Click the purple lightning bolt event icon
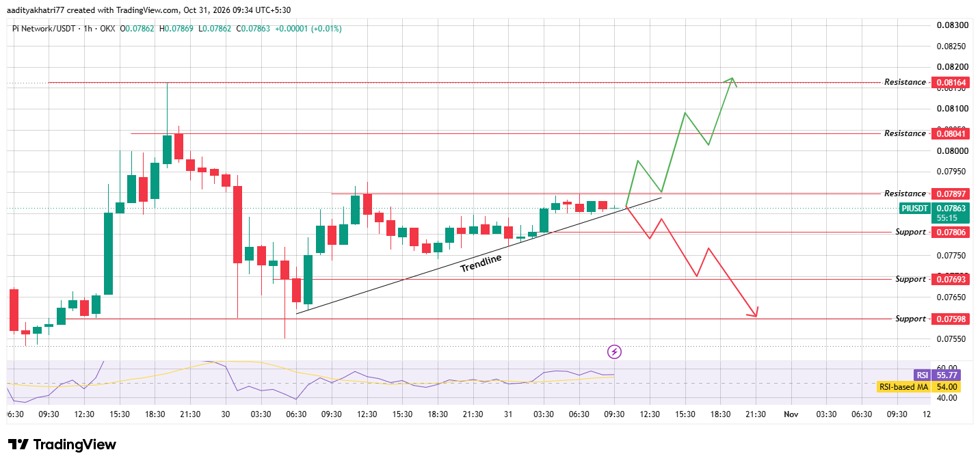980x465 pixels. click(x=615, y=352)
